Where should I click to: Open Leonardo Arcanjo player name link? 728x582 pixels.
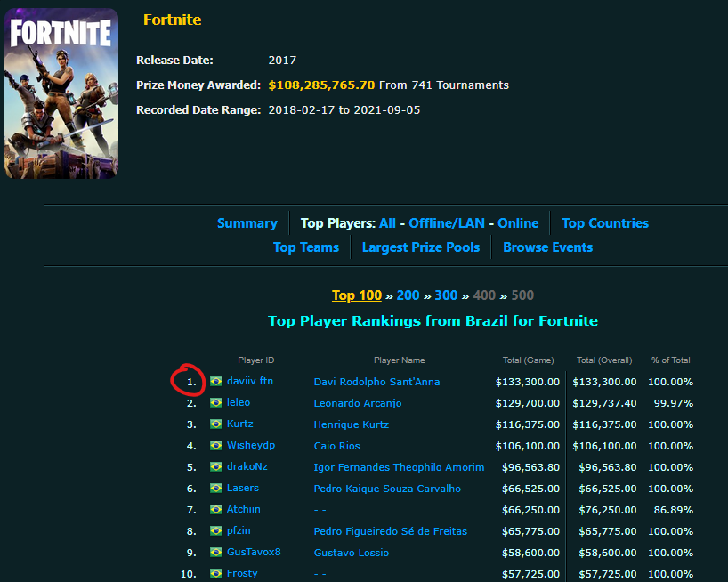click(358, 403)
